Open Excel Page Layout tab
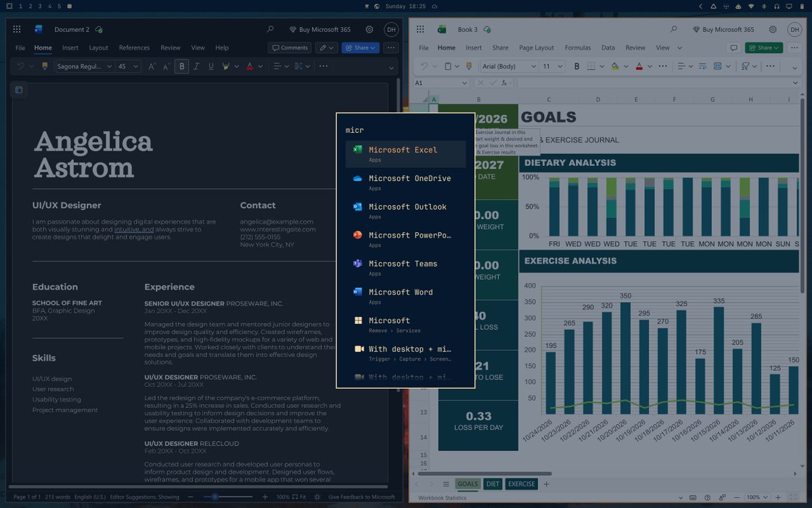 coord(537,48)
